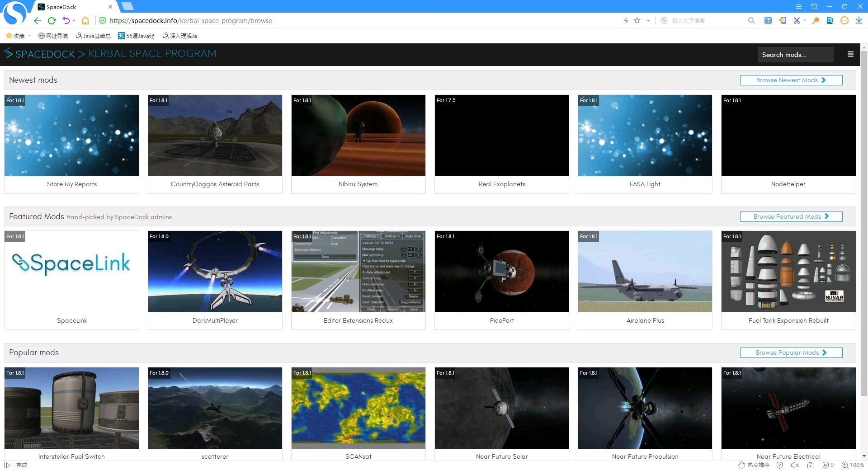Expand the dropdown arrow beside the star icon
The height and width of the screenshot is (470, 868).
(648, 21)
